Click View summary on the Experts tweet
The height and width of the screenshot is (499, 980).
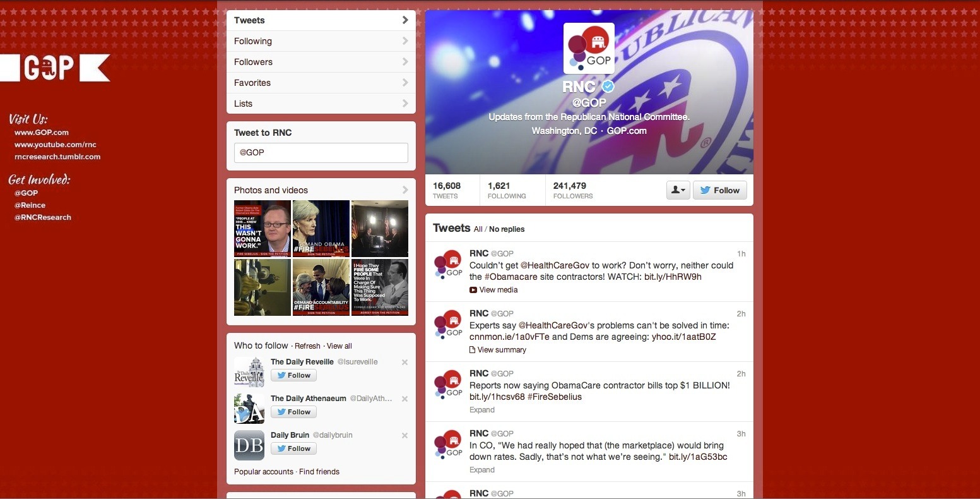click(x=498, y=350)
